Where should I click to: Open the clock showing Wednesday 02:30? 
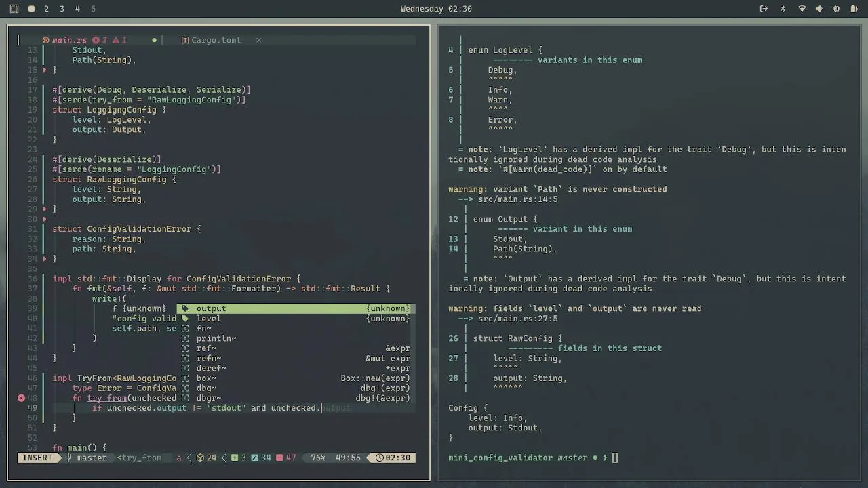point(436,9)
